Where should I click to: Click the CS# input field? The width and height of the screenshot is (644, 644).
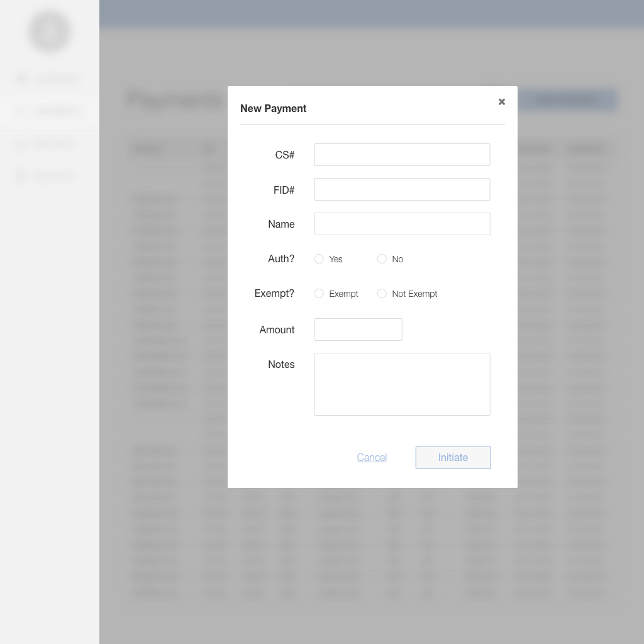point(402,155)
